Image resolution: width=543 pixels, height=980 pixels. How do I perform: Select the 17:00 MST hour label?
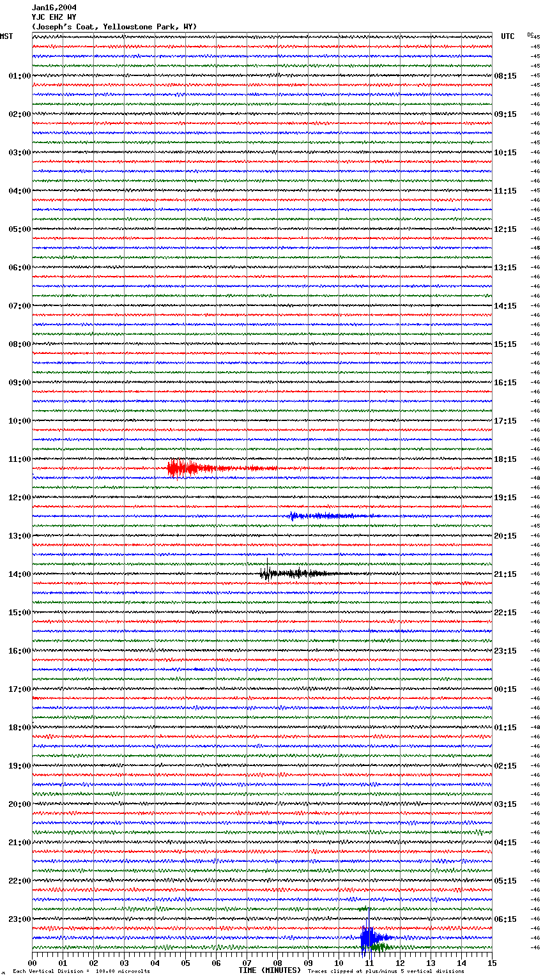coord(20,689)
